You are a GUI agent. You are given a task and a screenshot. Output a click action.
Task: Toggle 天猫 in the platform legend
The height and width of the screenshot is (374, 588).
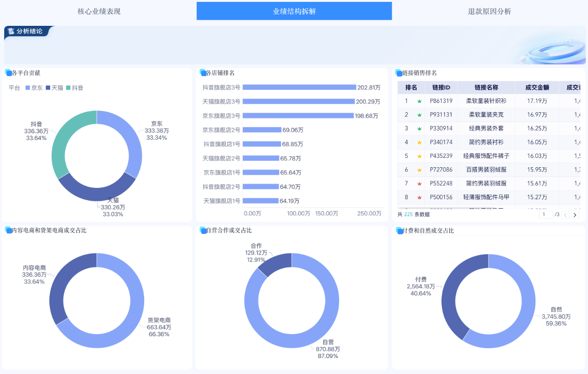tap(52, 87)
